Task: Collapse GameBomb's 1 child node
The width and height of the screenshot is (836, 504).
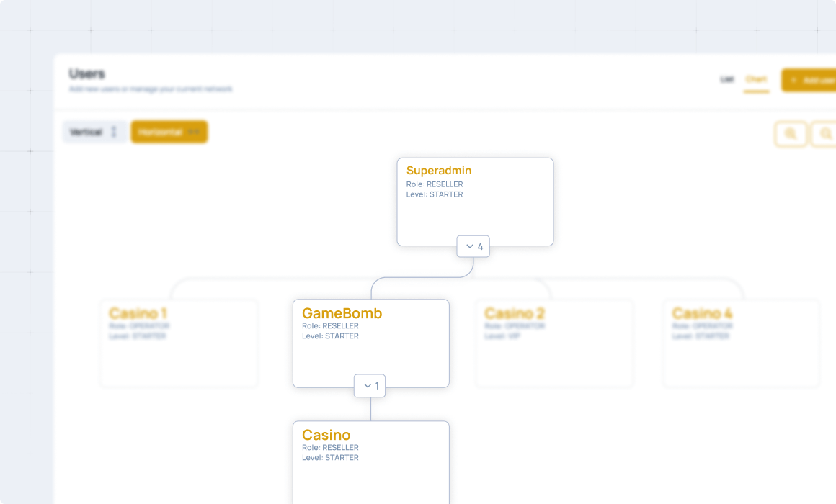Action: pos(370,386)
